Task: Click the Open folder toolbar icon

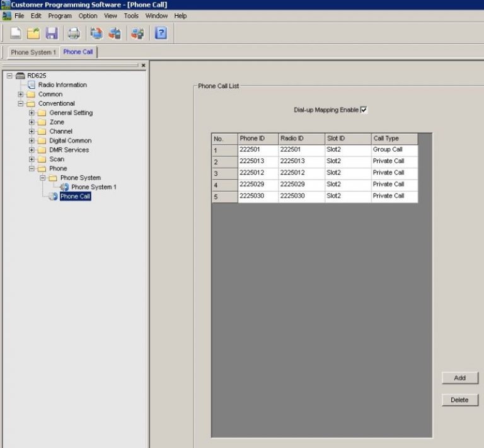Action: tap(33, 33)
